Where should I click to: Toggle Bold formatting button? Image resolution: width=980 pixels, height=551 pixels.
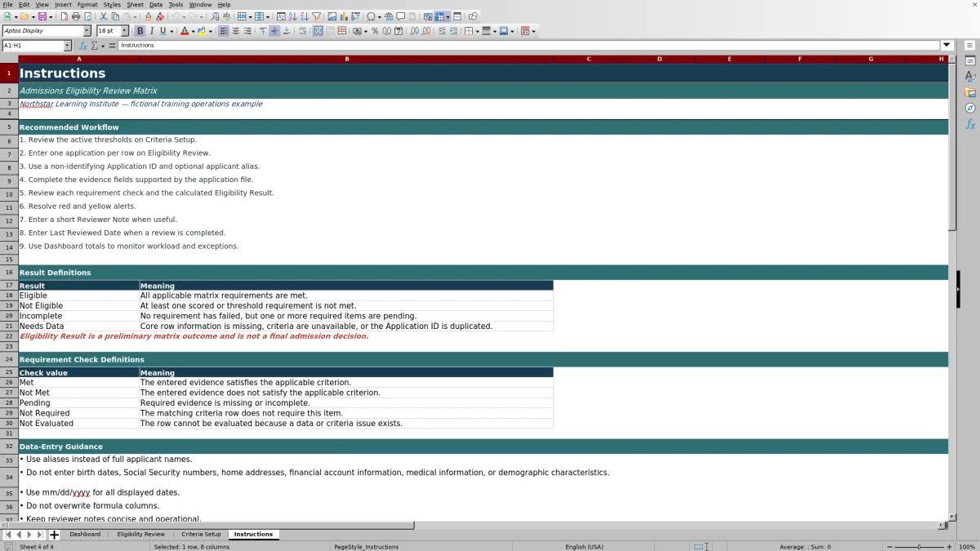pos(140,31)
